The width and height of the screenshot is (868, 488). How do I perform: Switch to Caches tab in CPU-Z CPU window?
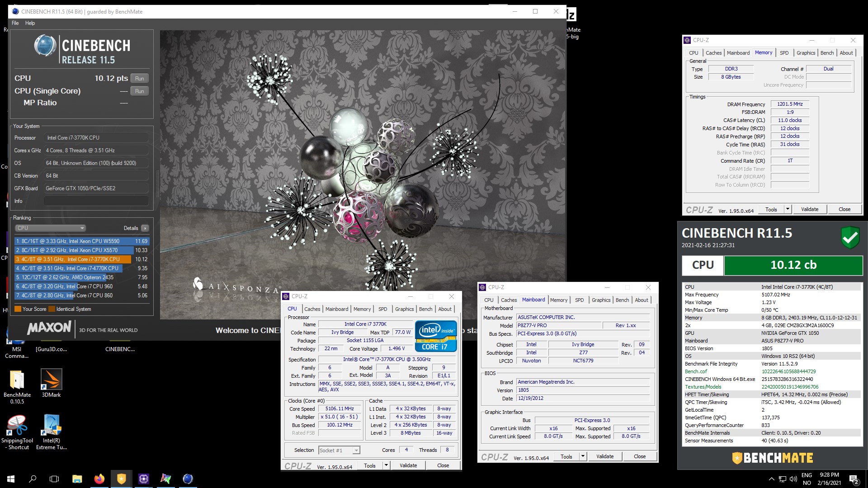click(x=312, y=309)
